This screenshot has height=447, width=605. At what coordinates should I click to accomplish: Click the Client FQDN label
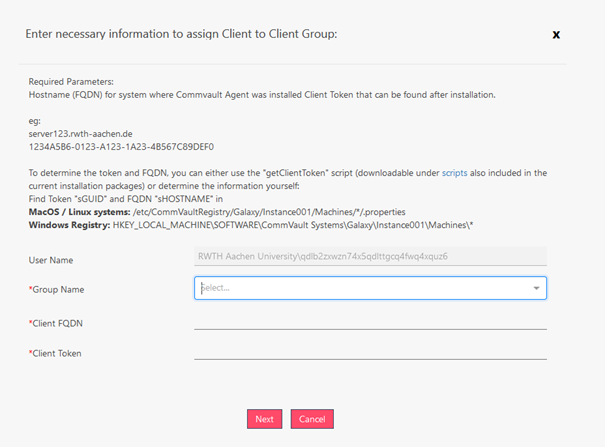pos(56,323)
